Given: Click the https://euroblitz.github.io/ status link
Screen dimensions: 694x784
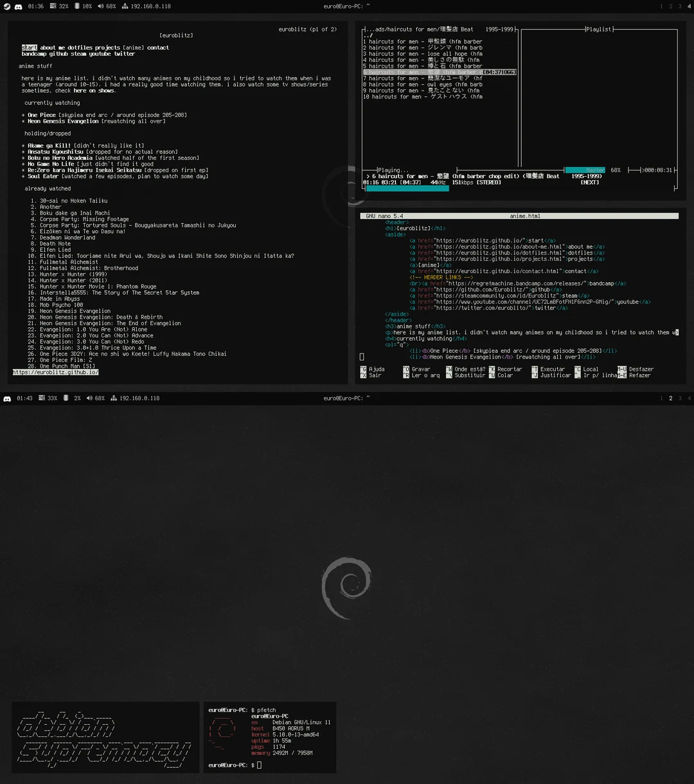Looking at the screenshot, I should [55, 371].
